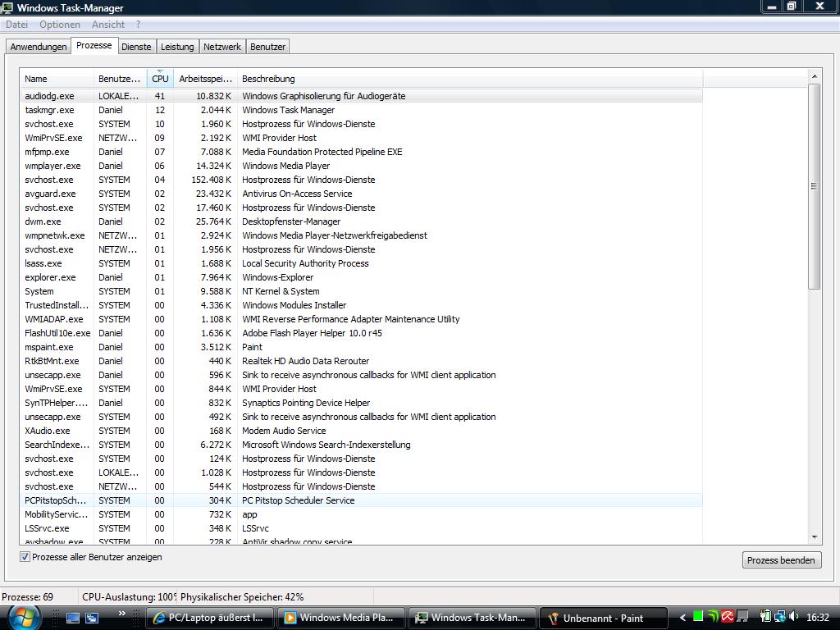Image resolution: width=840 pixels, height=630 pixels.
Task: Click the FlashUtil10e.exe process
Action: (x=361, y=333)
